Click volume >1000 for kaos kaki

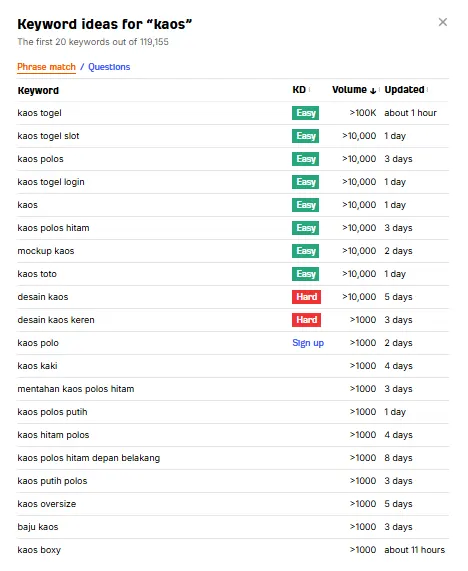[x=363, y=366]
